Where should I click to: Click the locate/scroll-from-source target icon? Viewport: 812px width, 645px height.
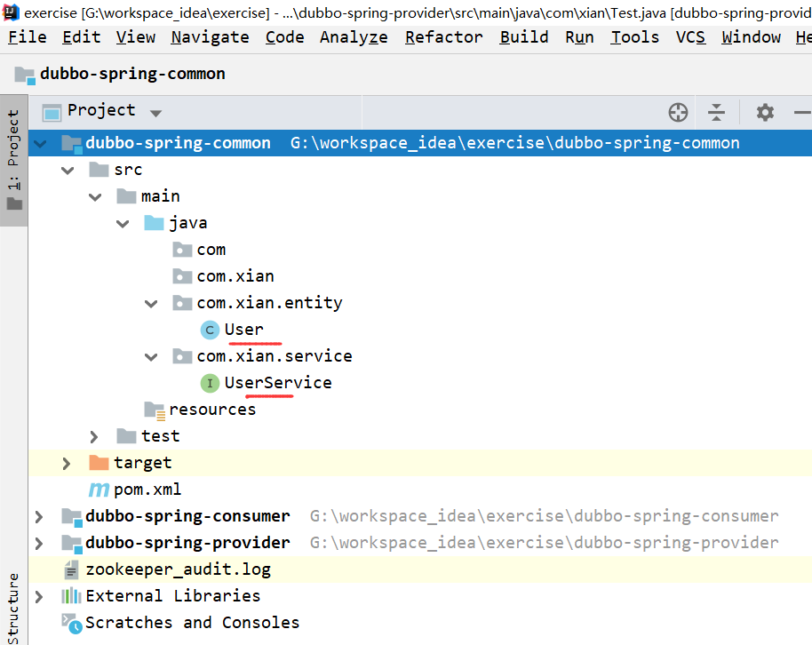click(678, 112)
